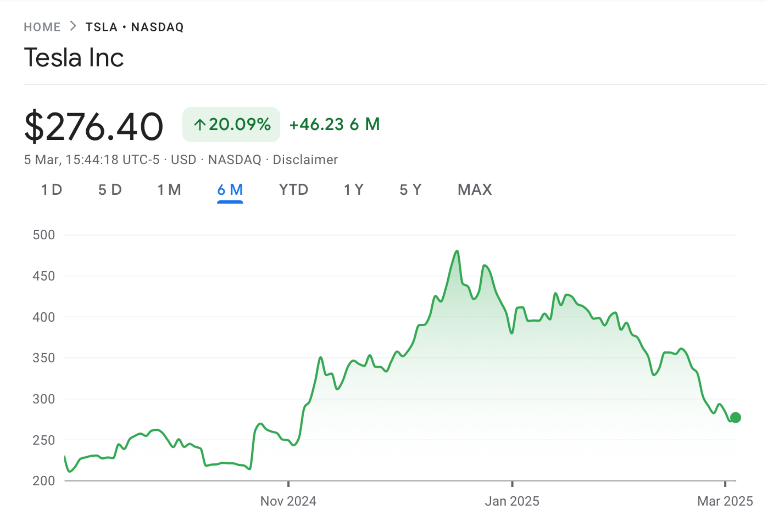Screen dimensions: 766x532
Task: Click the 500 y-axis label
Action: [x=44, y=235]
